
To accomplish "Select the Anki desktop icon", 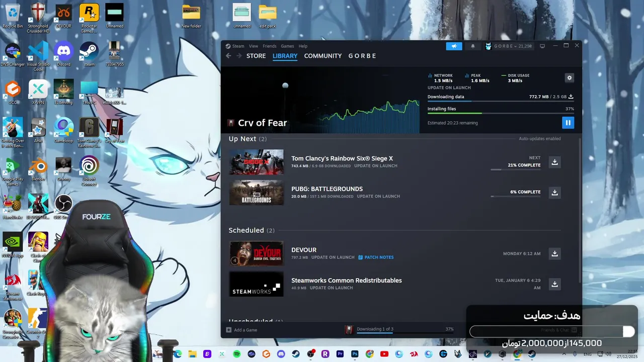I will (x=38, y=131).
